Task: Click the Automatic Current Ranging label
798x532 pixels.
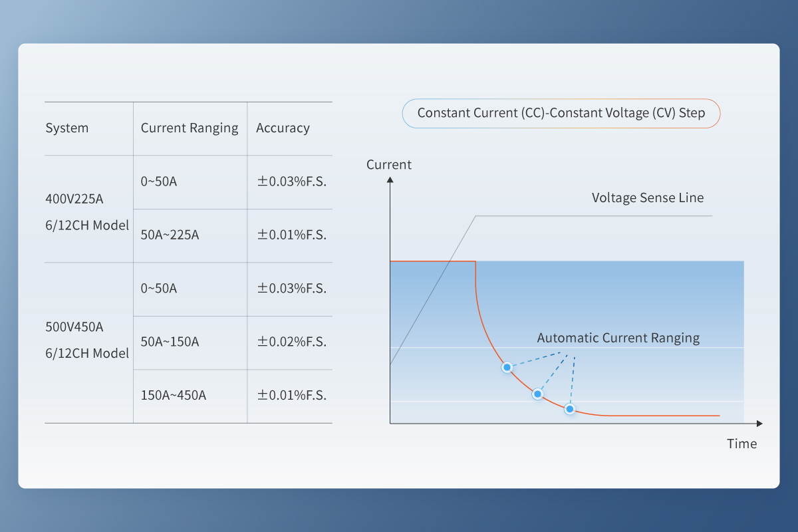Action: pos(618,338)
